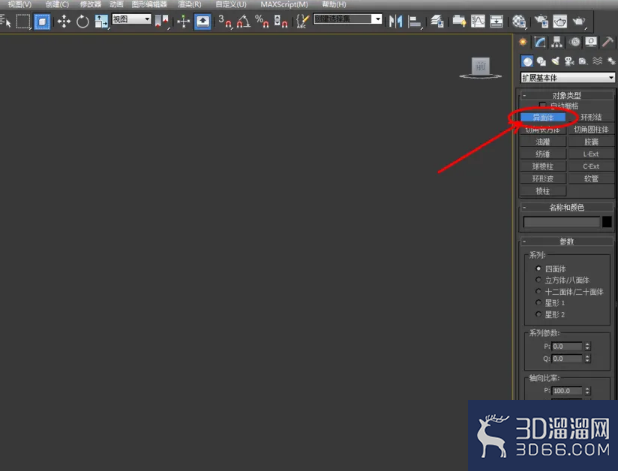Collapse the 对象类型 rollout
The image size is (618, 471).
click(566, 95)
